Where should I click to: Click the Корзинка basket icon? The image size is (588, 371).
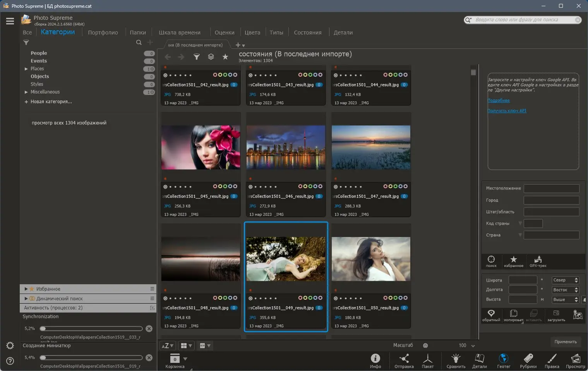click(x=175, y=359)
